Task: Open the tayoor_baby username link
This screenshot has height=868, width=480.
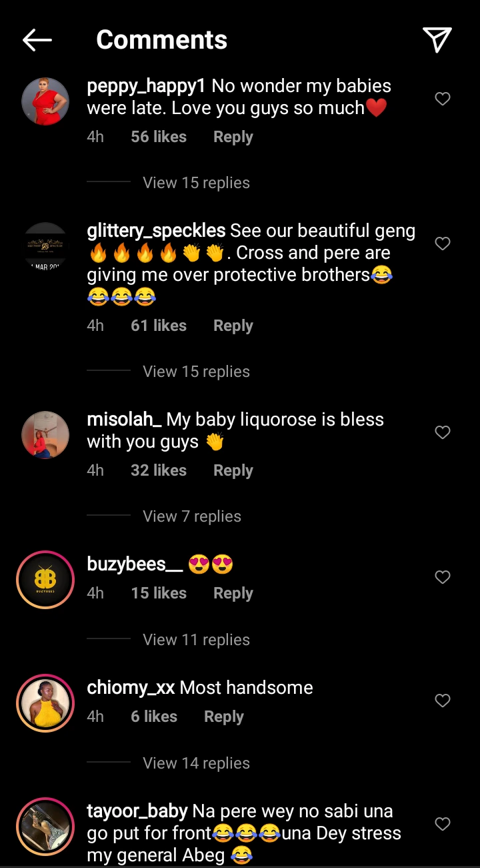Action: [x=137, y=812]
